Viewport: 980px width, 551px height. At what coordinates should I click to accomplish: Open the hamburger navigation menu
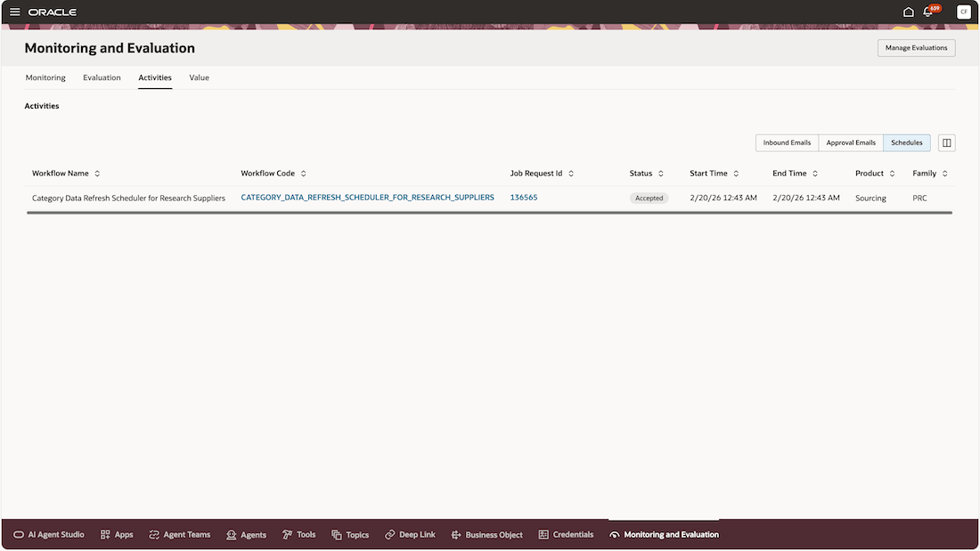pyautogui.click(x=15, y=12)
